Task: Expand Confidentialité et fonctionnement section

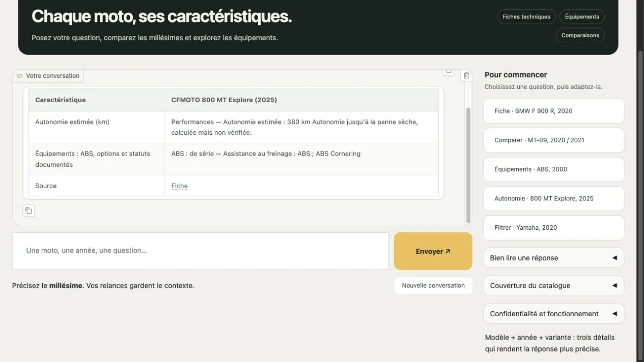Action: 554,314
